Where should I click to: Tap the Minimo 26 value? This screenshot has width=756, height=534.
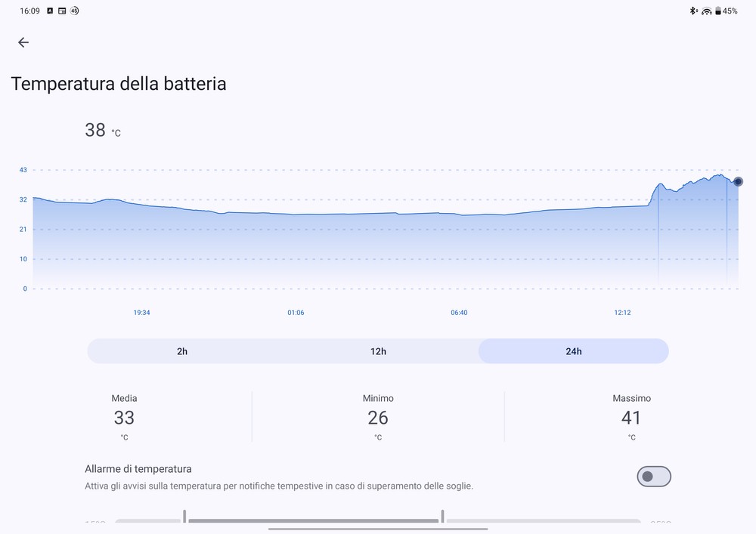point(377,418)
